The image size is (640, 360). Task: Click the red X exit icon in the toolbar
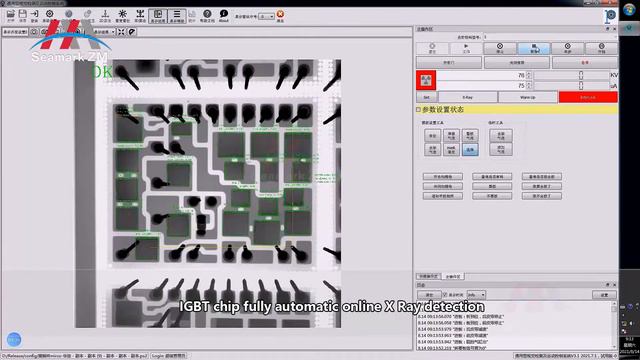click(x=280, y=16)
